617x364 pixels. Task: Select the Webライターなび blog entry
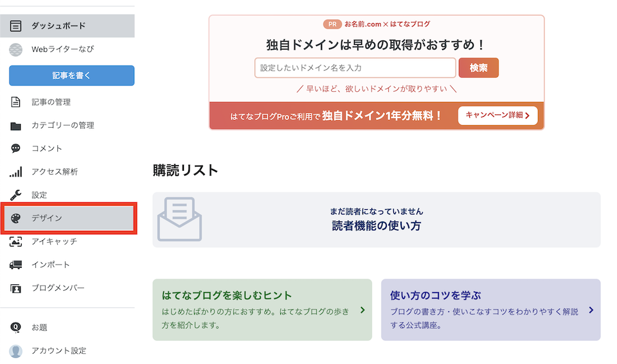point(62,49)
